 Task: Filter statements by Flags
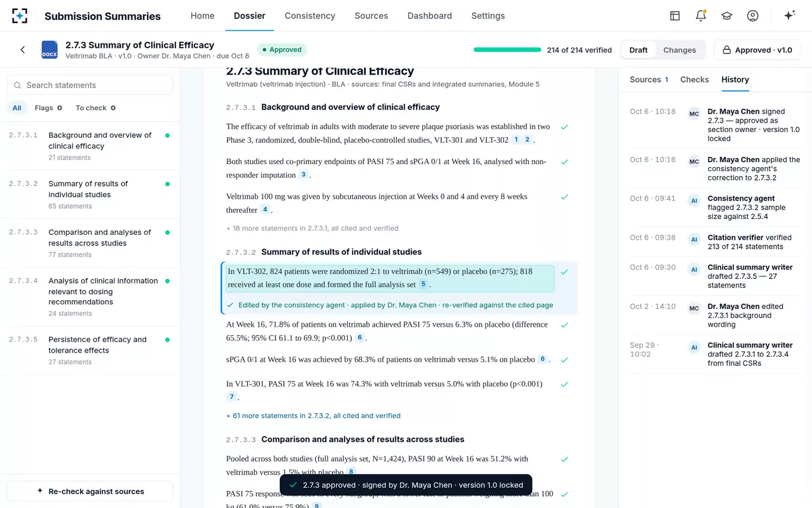pos(48,108)
